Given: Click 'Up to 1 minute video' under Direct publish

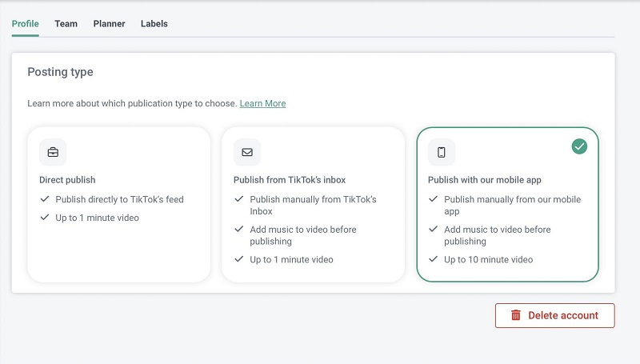Looking at the screenshot, I should click(x=97, y=218).
